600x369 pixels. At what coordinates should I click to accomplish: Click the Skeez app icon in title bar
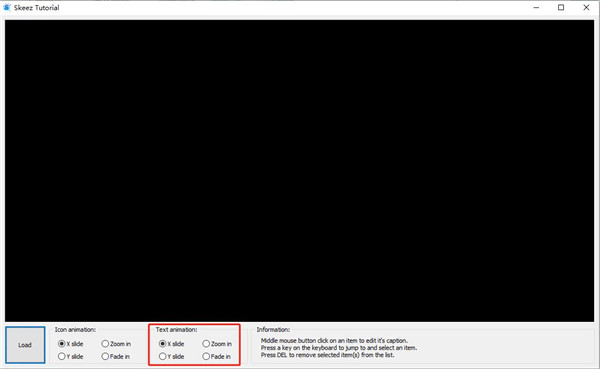7,7
